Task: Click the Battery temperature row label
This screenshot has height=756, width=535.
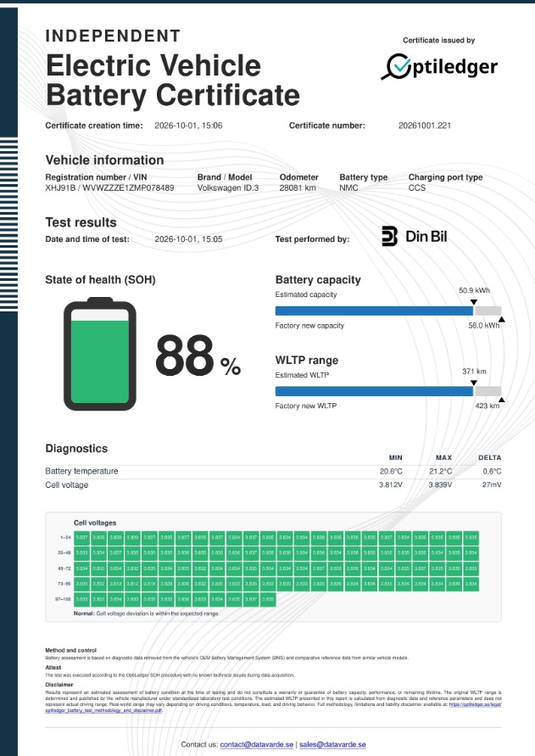Action: click(x=81, y=471)
